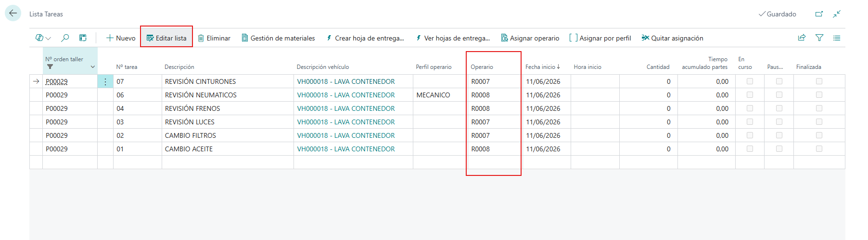868x240 pixels.
Task: Click Nuevo to add a new task
Action: click(121, 38)
